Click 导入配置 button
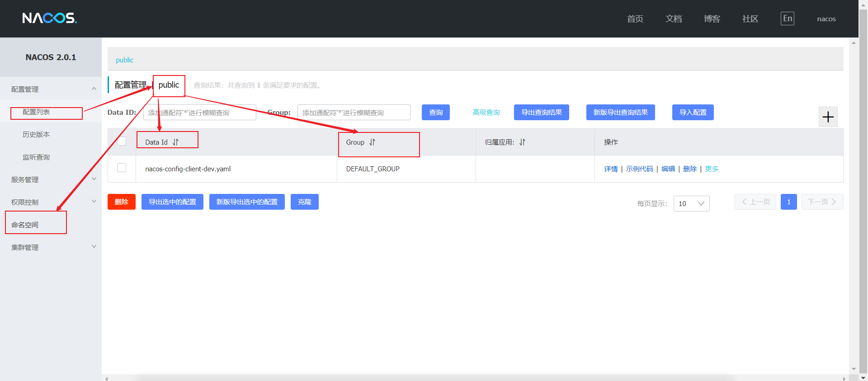This screenshot has height=381, width=868. coord(693,112)
